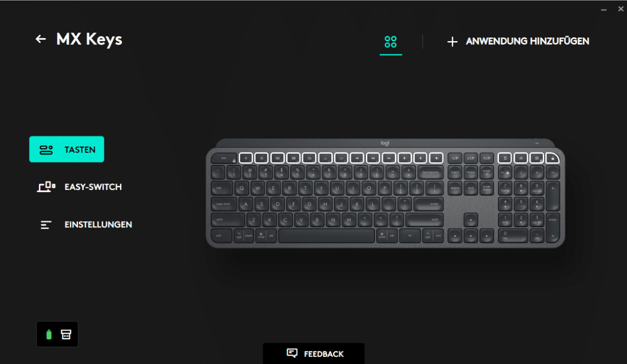The image size is (627, 364).
Task: Open the FEEDBACK button at the bottom
Action: coord(314,354)
